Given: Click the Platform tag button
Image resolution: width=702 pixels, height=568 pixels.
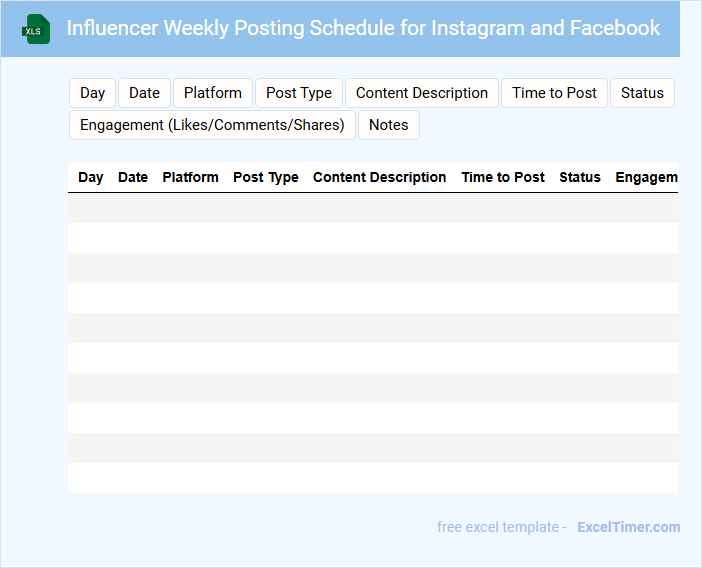Looking at the screenshot, I should pos(213,93).
